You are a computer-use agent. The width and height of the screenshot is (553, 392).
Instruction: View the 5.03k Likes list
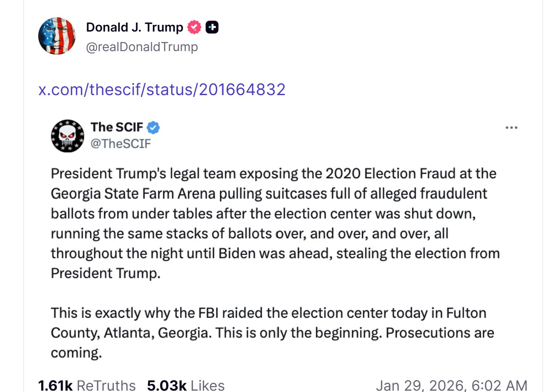click(x=185, y=385)
